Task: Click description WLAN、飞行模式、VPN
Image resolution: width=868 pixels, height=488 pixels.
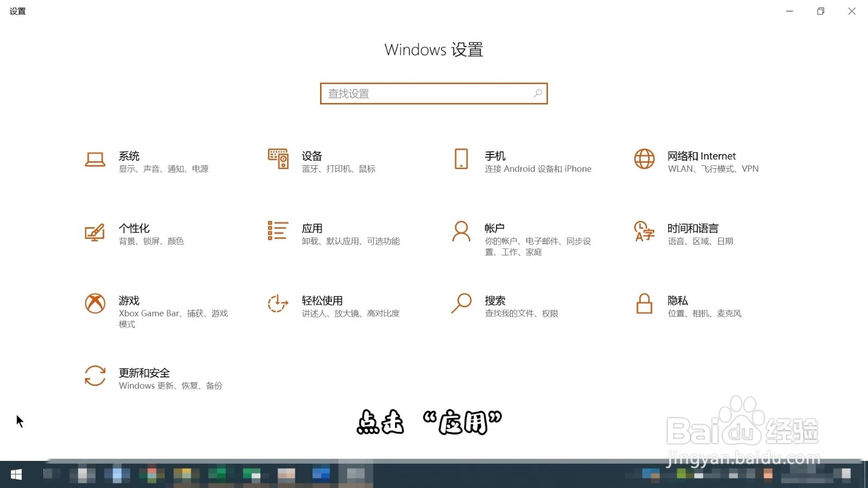Action: click(713, 169)
